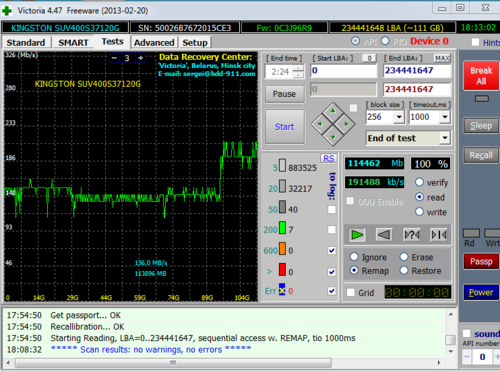Open the End of test dropdown
This screenshot has height=372, width=500.
point(445,138)
